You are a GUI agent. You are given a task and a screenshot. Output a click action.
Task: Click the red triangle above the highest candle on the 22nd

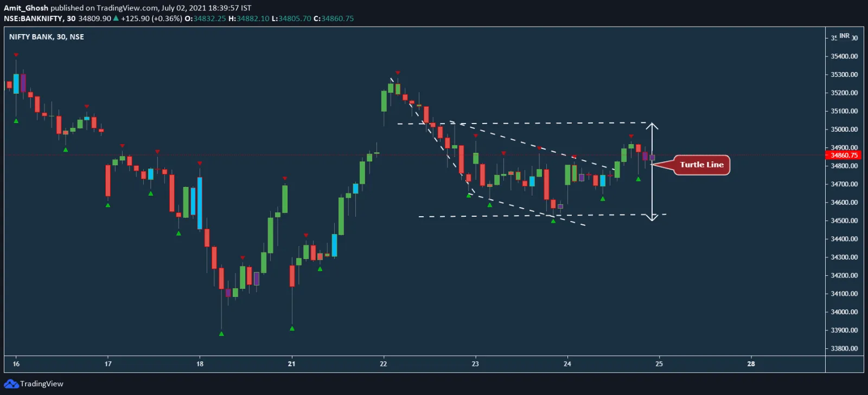coord(398,73)
